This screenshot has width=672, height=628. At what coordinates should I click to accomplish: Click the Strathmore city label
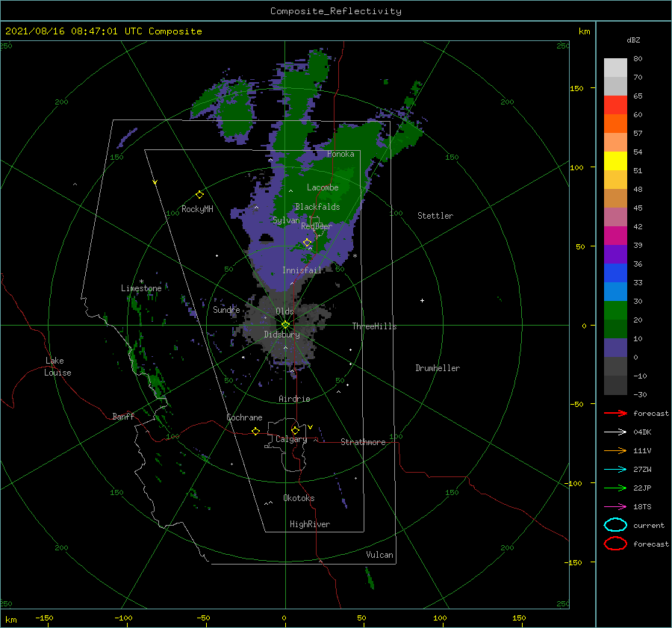(363, 442)
